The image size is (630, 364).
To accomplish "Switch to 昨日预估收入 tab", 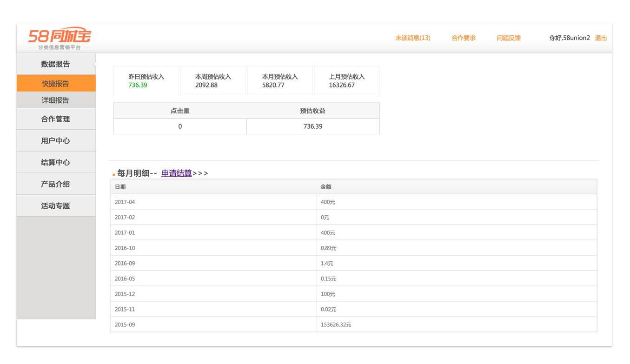I will pyautogui.click(x=146, y=81).
